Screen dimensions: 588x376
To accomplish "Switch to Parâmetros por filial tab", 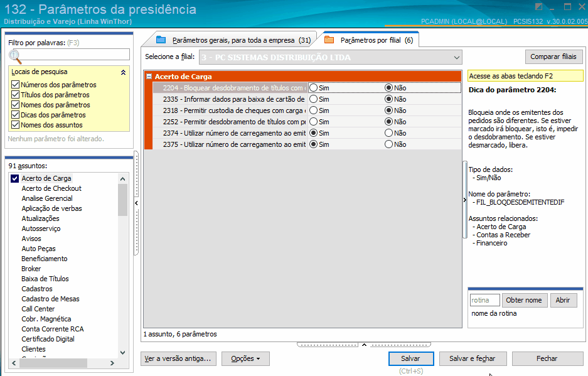I will click(x=370, y=40).
